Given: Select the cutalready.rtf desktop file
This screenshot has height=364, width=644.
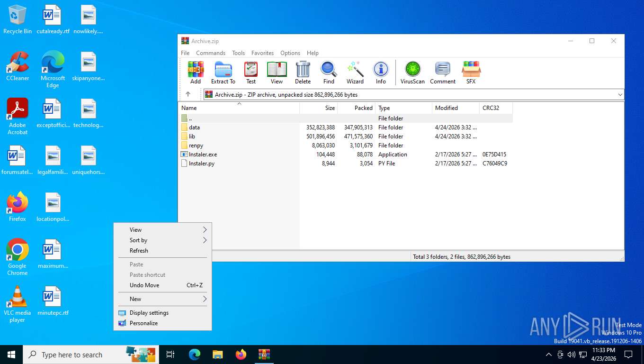Looking at the screenshot, I should pos(53,20).
